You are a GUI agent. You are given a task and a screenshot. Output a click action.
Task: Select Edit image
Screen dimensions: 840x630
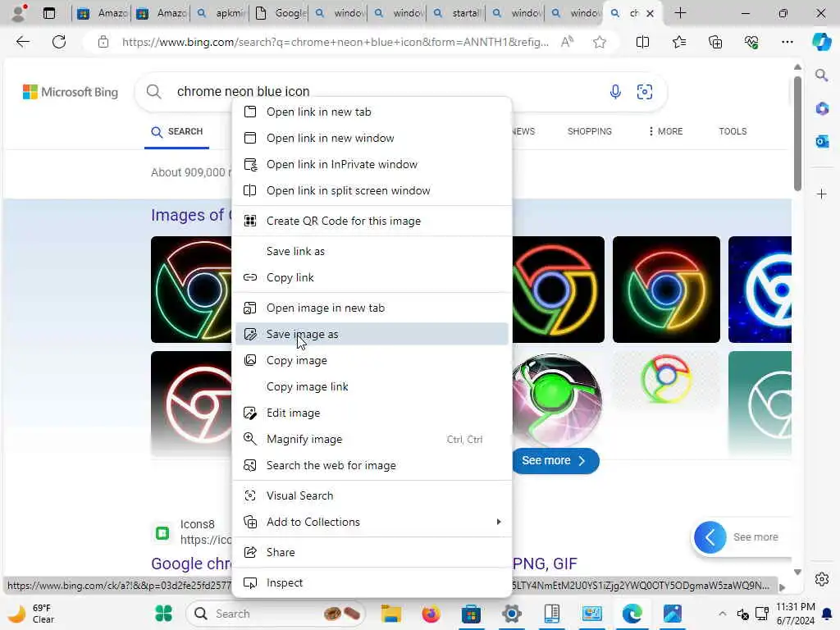[372, 413]
